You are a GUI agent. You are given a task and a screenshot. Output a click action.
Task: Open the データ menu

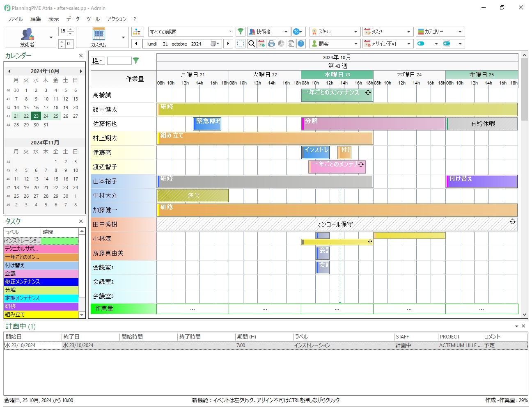coord(73,19)
